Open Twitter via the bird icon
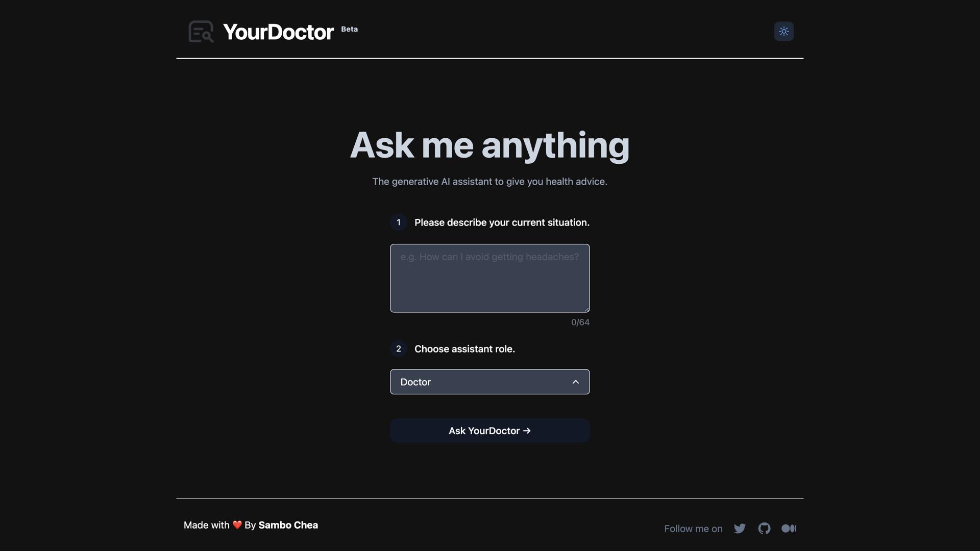The width and height of the screenshot is (980, 551). [740, 529]
